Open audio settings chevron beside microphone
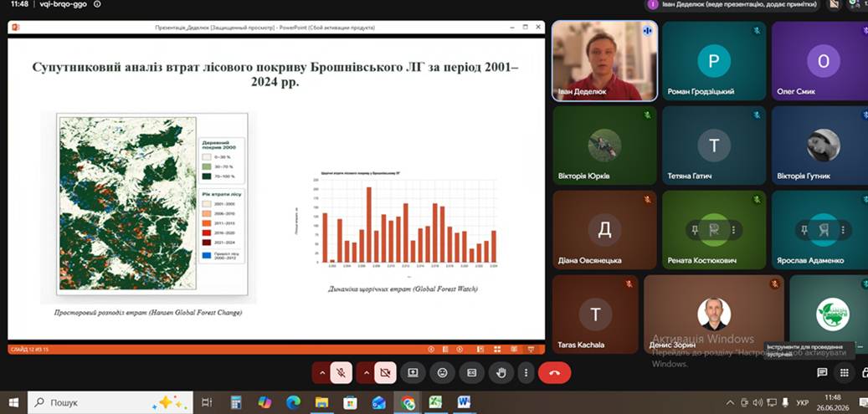Image resolution: width=868 pixels, height=414 pixels. 321,373
